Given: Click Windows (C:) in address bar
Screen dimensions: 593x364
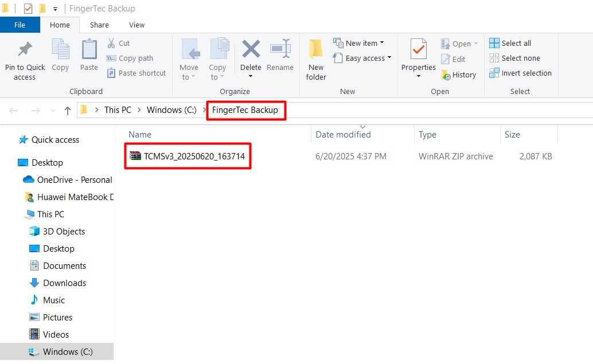Looking at the screenshot, I should click(171, 110).
